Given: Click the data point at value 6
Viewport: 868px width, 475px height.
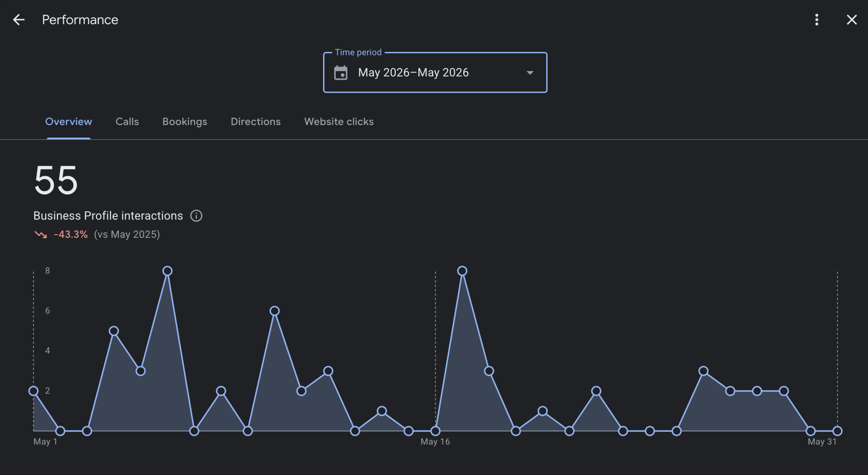Looking at the screenshot, I should [275, 311].
